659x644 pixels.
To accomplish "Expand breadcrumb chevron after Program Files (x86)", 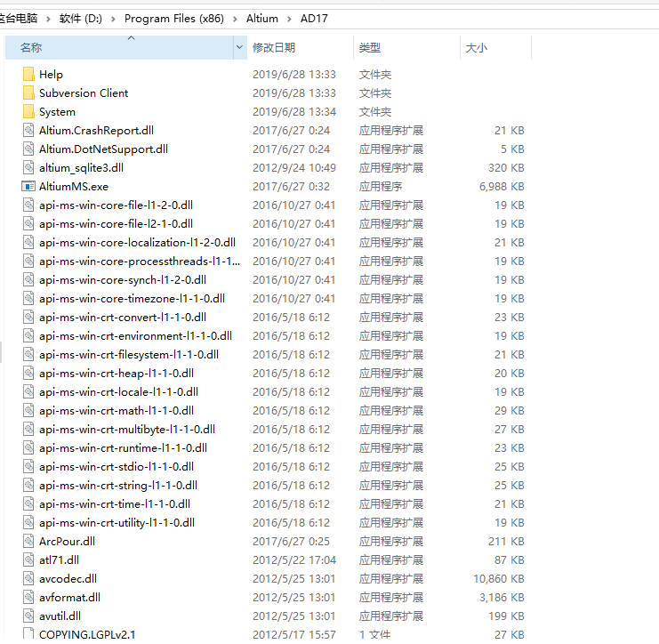I will click(x=235, y=19).
